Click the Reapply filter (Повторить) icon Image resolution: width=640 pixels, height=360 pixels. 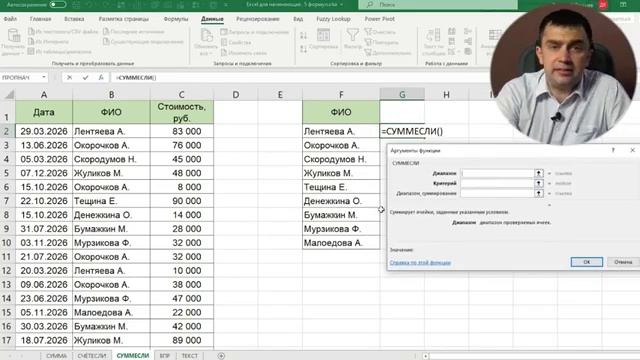point(368,42)
